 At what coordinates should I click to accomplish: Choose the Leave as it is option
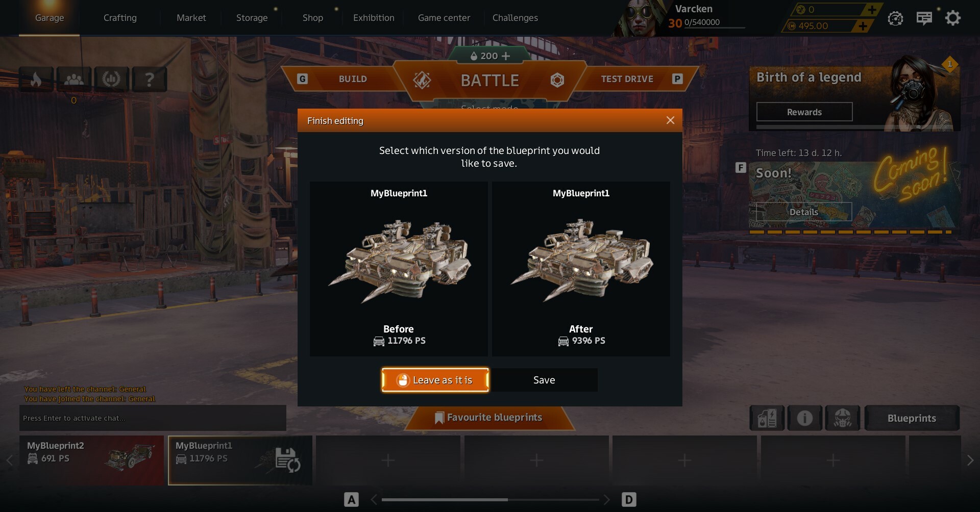coord(435,380)
